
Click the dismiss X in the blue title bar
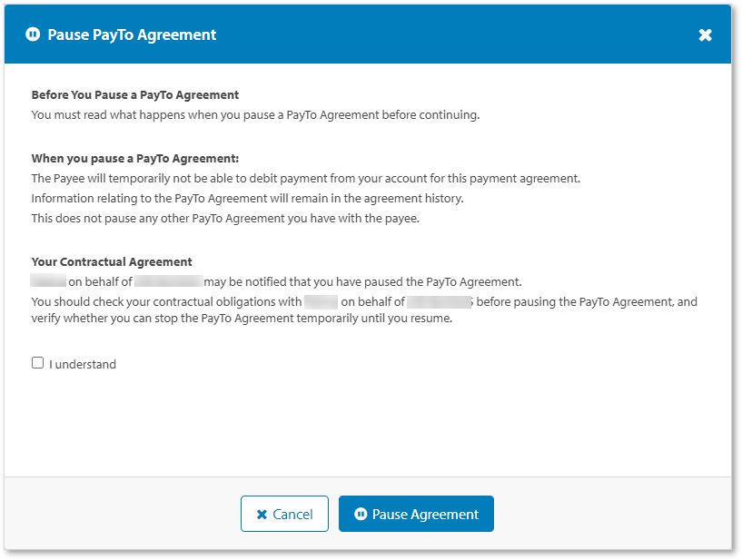click(706, 34)
